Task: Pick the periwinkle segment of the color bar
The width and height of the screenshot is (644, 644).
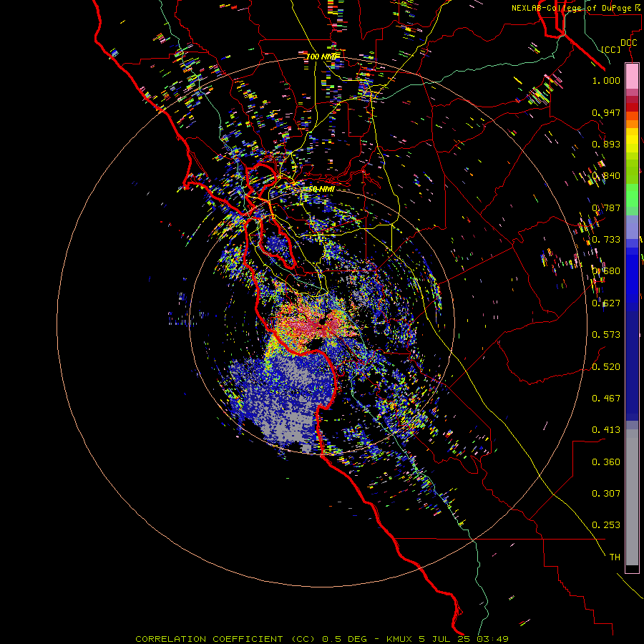Action: pos(632,227)
